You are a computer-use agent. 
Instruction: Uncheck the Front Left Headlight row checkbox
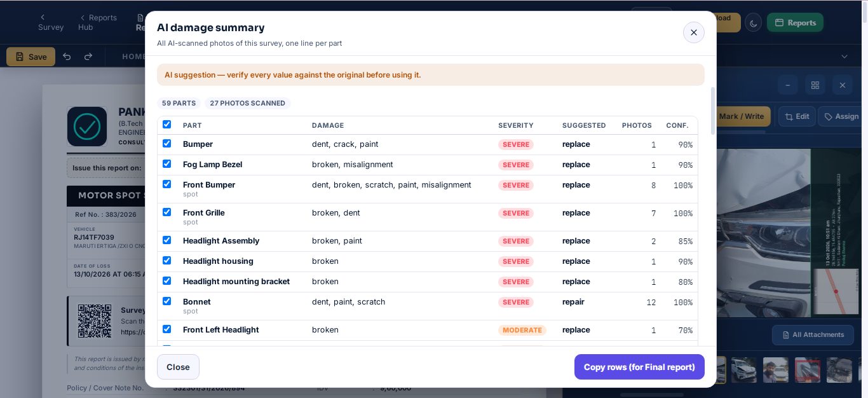tap(166, 329)
